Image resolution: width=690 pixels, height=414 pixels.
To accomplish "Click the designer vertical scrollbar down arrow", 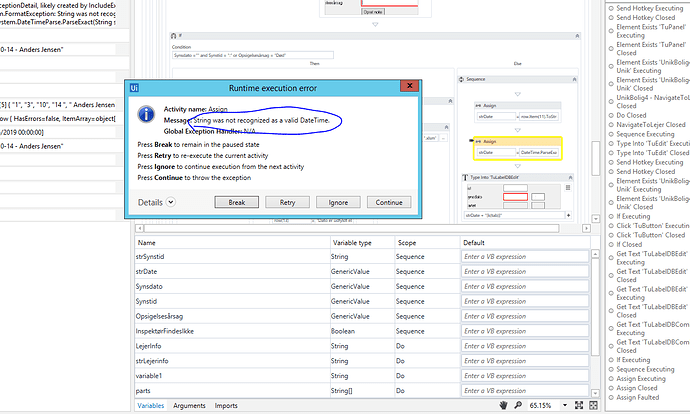I will click(x=596, y=219).
